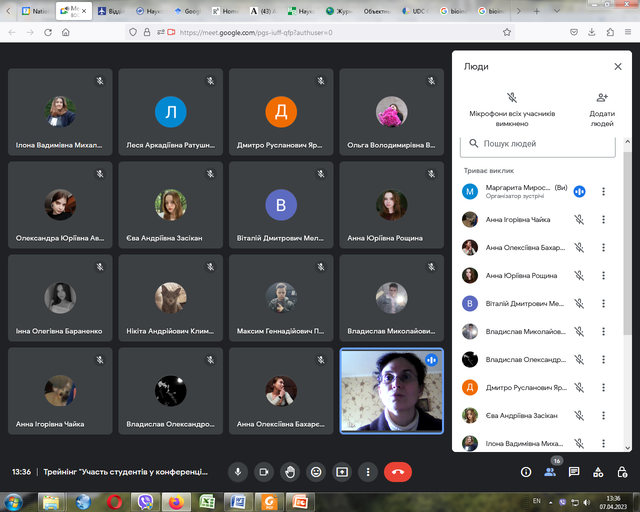
Task: Mute Єва Андріївна Засікан in people list
Action: coord(579,415)
